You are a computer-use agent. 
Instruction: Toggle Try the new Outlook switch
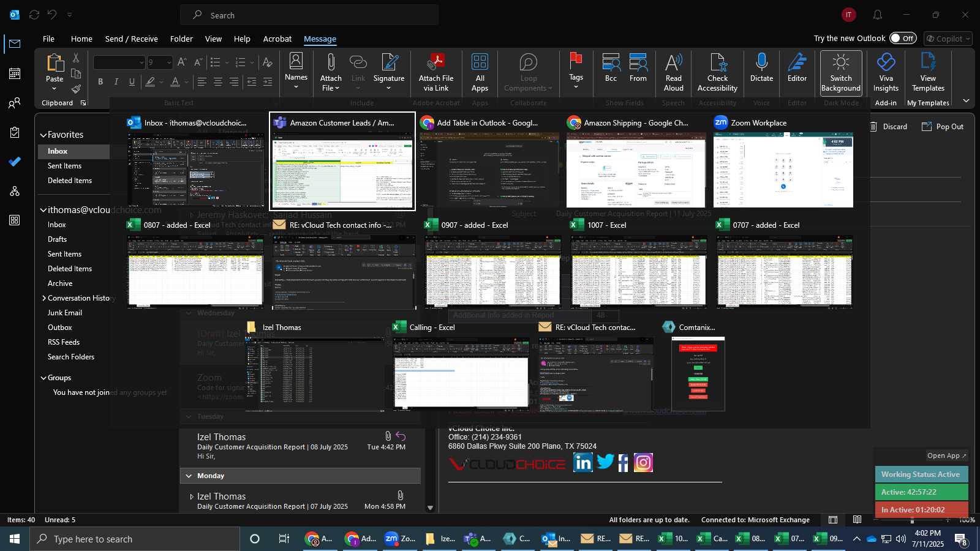[x=903, y=38]
